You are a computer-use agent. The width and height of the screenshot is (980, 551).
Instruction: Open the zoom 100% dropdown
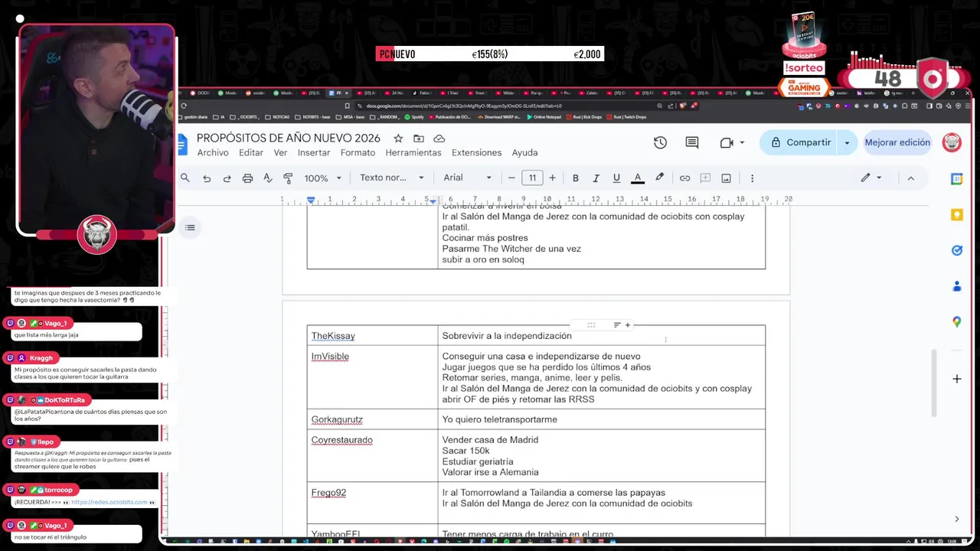point(322,178)
